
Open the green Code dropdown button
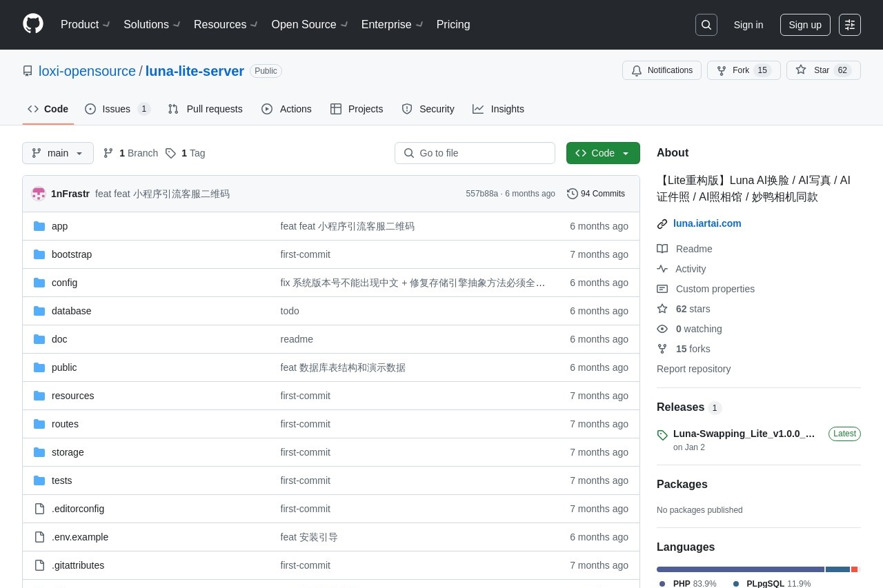click(x=603, y=153)
